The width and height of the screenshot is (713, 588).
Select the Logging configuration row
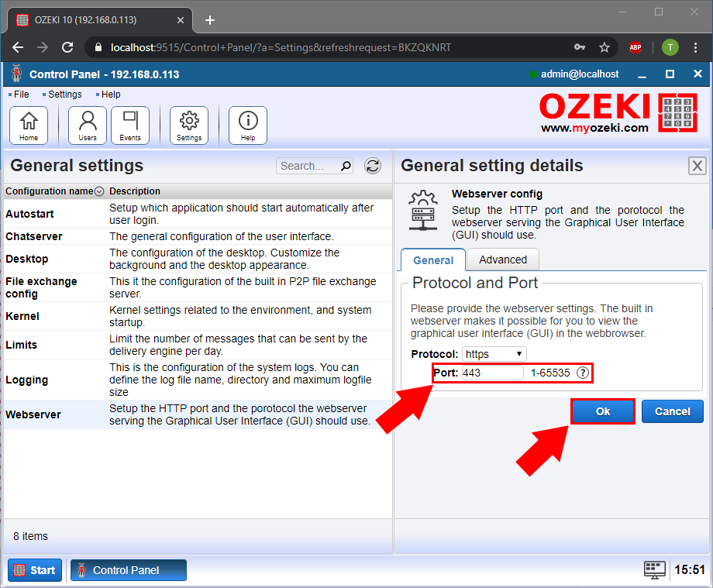coord(198,380)
